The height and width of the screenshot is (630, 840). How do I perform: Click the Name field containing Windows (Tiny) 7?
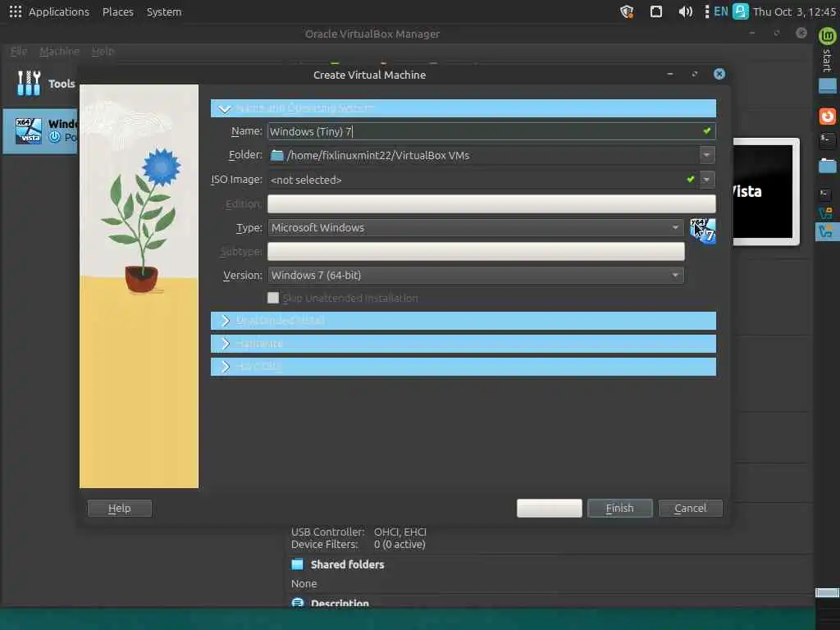coord(491,131)
